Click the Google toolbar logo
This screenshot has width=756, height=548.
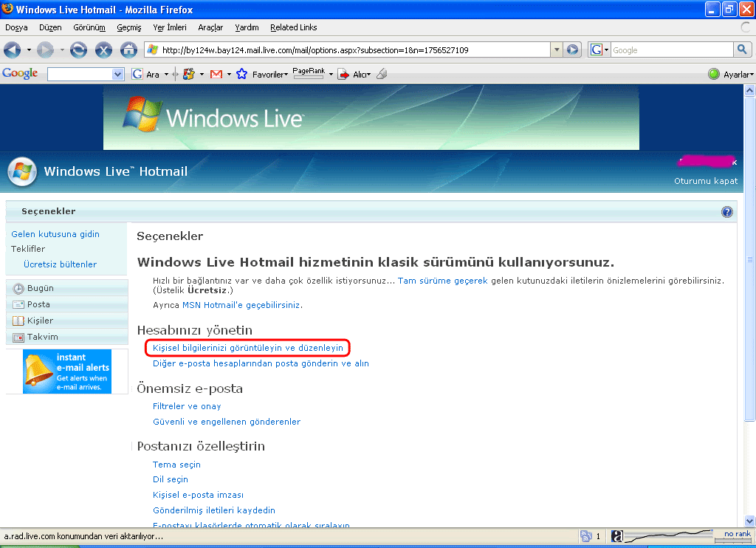tap(20, 73)
